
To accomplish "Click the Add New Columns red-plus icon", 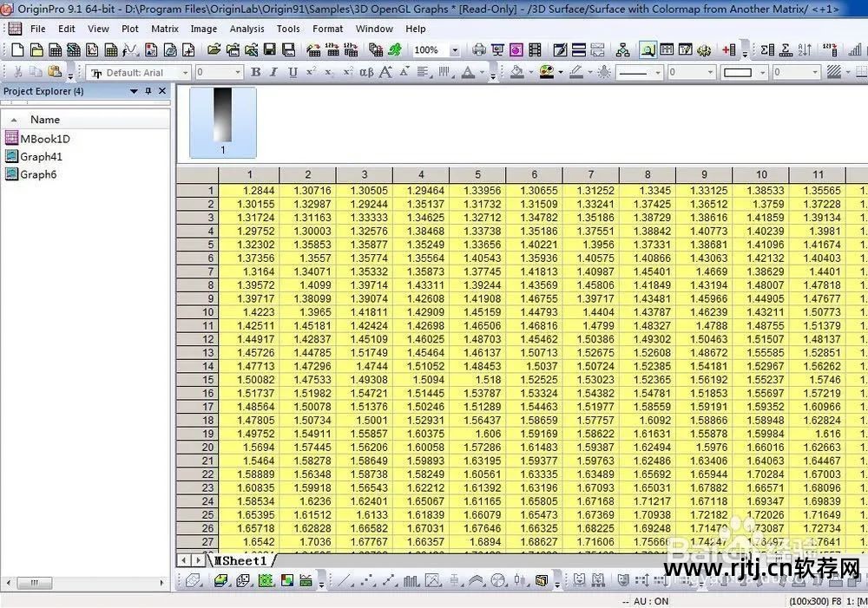I will tap(728, 50).
